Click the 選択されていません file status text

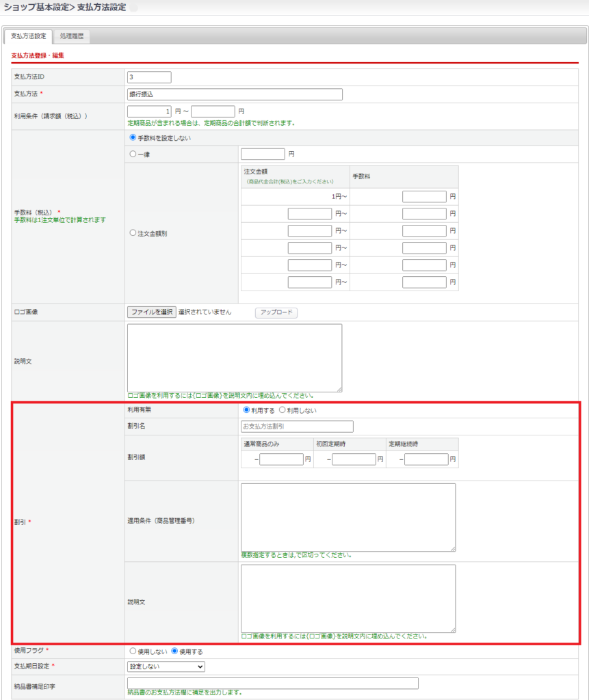[205, 312]
